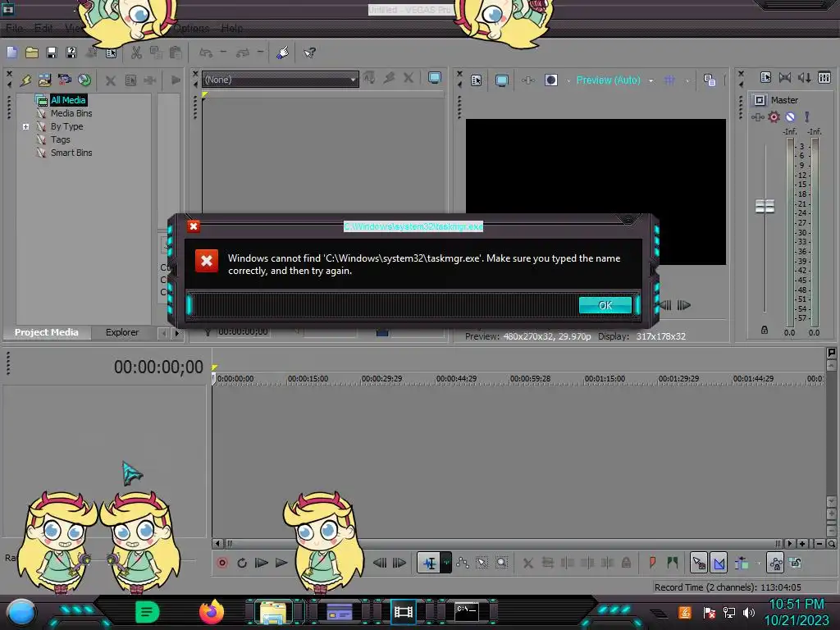This screenshot has width=840, height=630.
Task: Toggle the Dim Output speaker icon
Action: pos(805,78)
